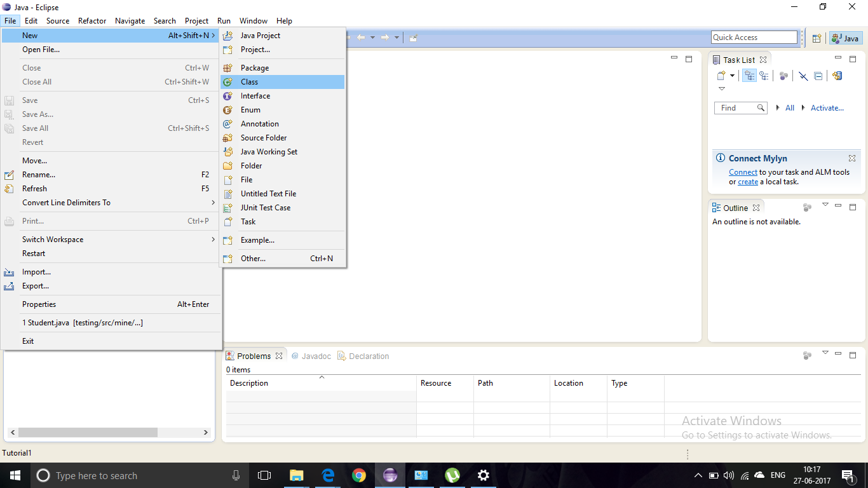This screenshot has height=488, width=868.
Task: Open the forward navigation history dropdown
Action: (397, 37)
